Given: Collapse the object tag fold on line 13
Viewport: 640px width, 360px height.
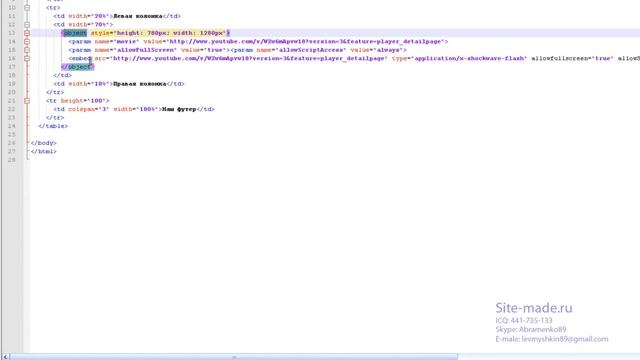Looking at the screenshot, I should tap(27, 33).
